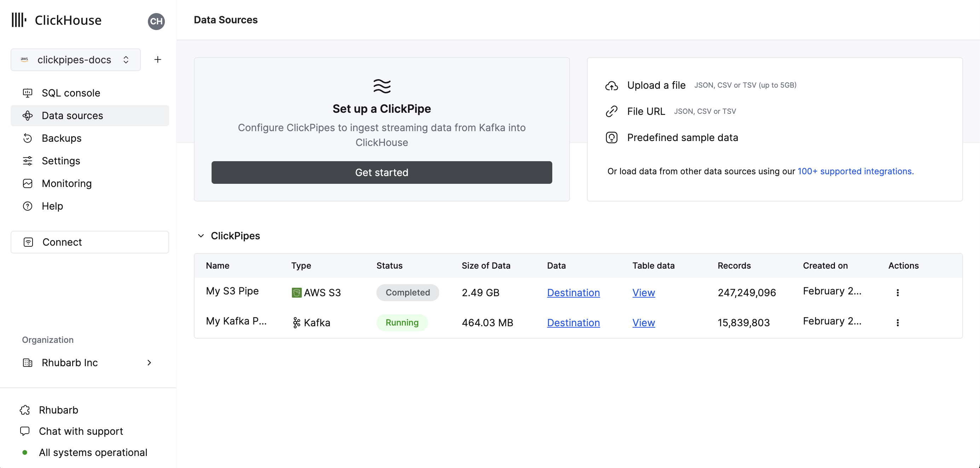This screenshot has height=468, width=980.
Task: Select the Settings menu item
Action: coord(61,160)
